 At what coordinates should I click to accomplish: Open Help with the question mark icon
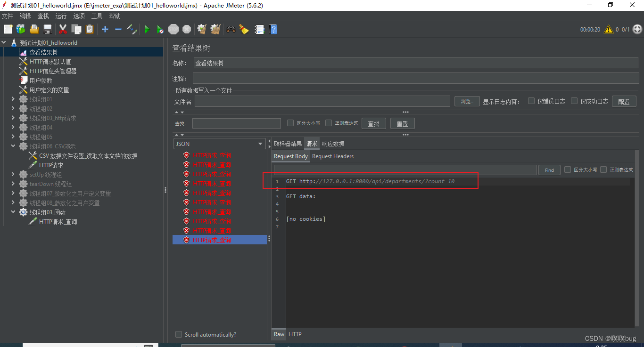[x=273, y=29]
